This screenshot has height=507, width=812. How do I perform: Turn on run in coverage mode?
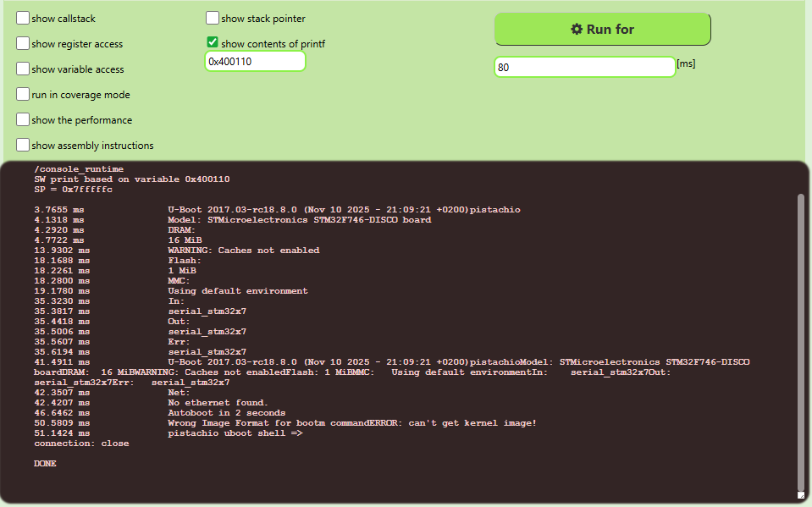pos(23,95)
